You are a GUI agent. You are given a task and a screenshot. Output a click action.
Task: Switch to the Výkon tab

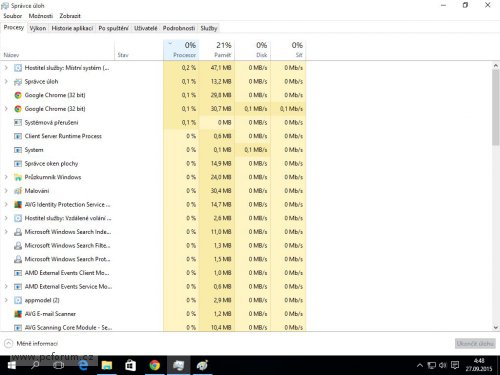tap(38, 28)
